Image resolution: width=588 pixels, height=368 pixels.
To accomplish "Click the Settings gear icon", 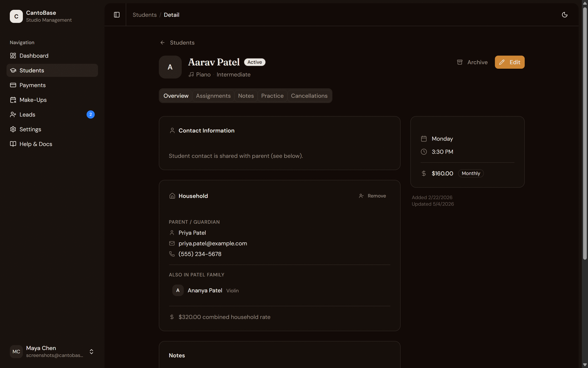I will pos(13,129).
